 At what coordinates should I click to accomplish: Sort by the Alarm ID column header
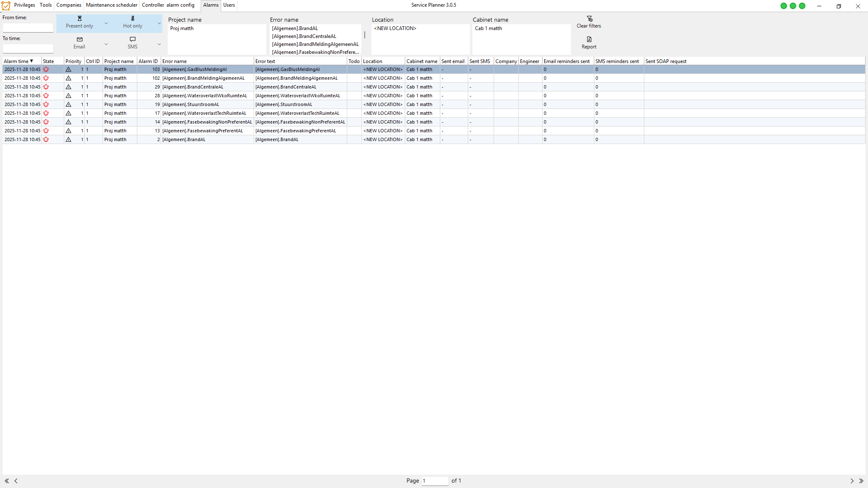(x=149, y=61)
